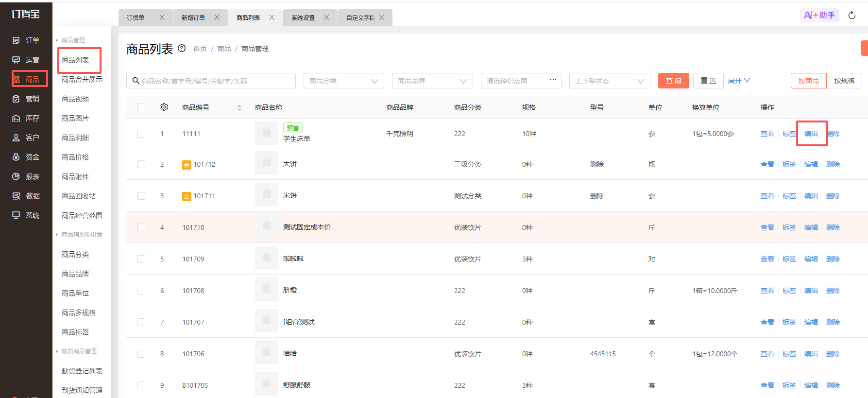This screenshot has height=398, width=868.
Task: Check the box for product 101712
Action: click(141, 164)
